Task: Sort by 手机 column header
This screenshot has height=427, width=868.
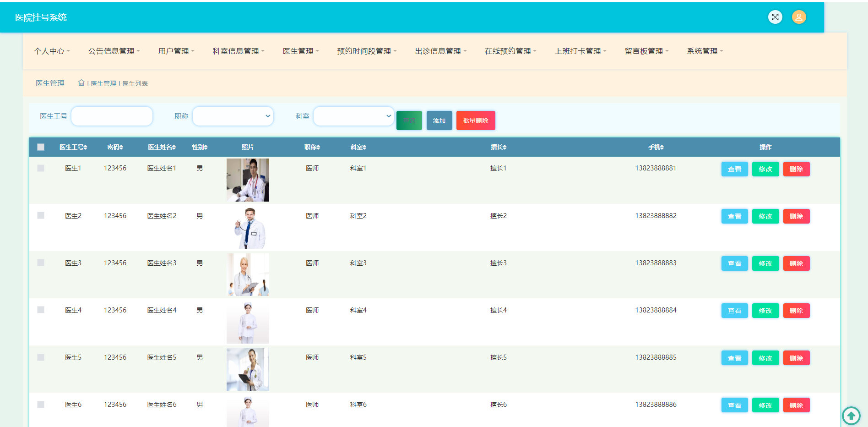Action: click(x=656, y=147)
